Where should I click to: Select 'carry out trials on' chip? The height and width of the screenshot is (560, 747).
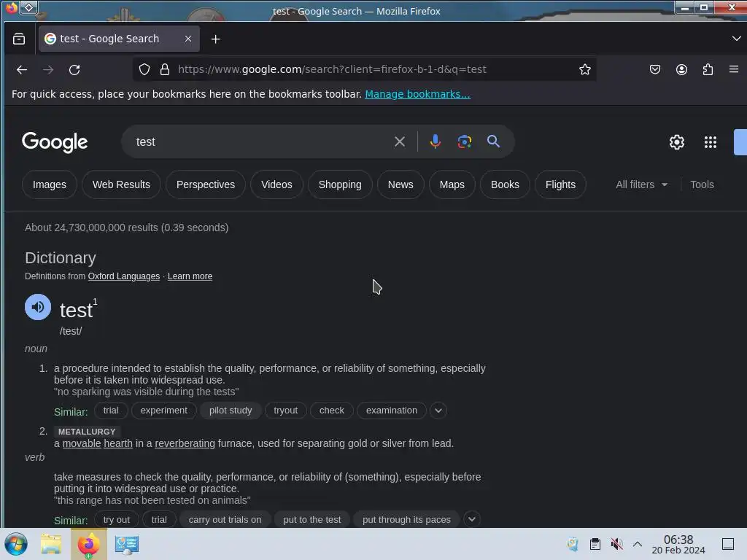tap(225, 519)
